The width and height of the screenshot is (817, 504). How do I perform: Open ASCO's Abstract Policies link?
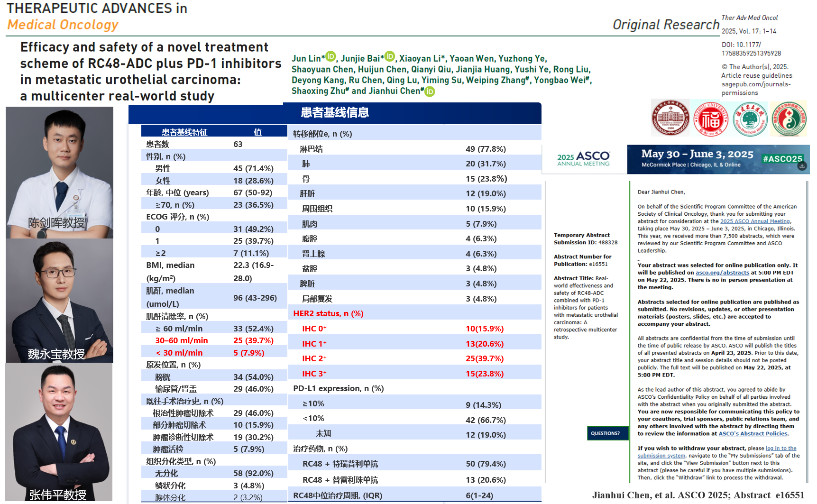[753, 434]
